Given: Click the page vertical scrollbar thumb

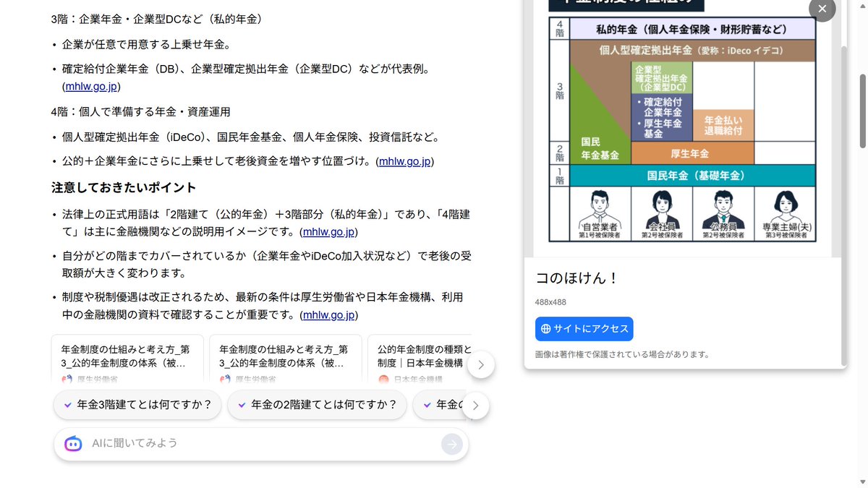Looking at the screenshot, I should 862,111.
